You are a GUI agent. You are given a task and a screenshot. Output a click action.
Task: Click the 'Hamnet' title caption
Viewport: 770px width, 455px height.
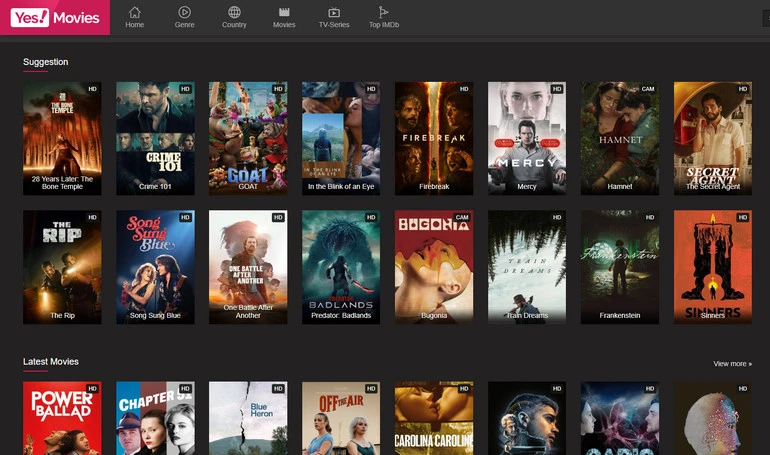click(x=620, y=187)
